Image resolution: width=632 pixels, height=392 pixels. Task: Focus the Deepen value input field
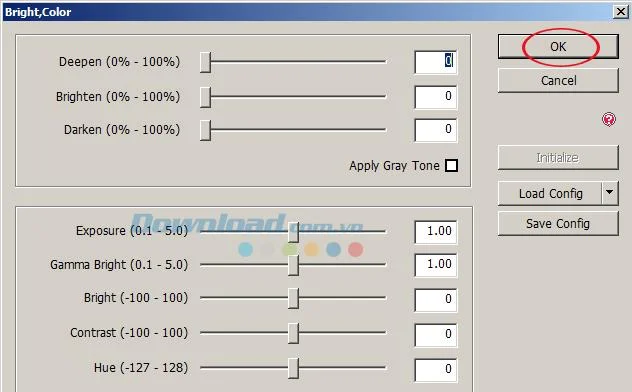[436, 62]
